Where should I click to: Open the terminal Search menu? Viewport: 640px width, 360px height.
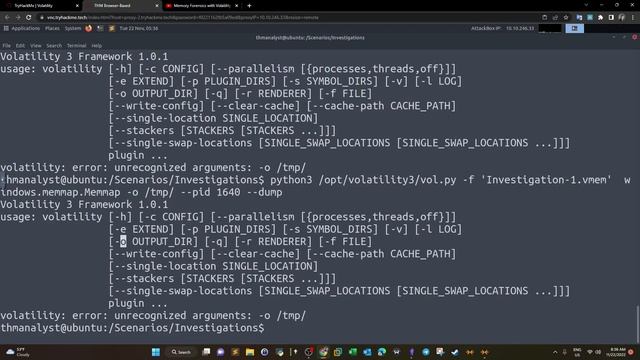point(54,46)
